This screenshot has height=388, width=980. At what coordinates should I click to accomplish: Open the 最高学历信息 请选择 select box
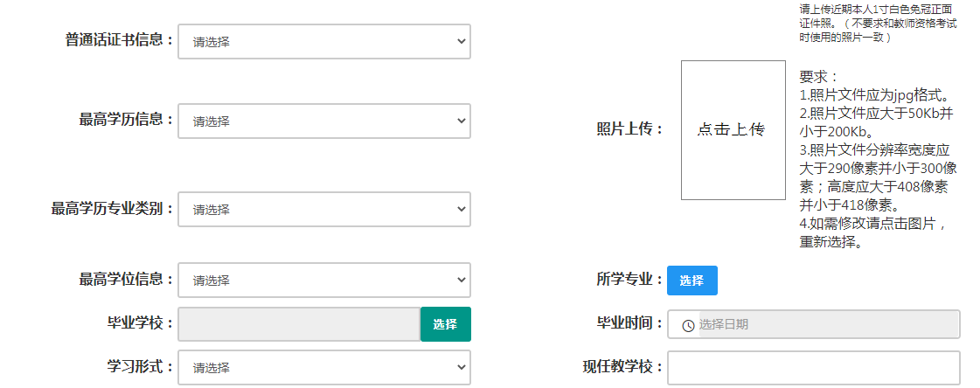coord(324,121)
